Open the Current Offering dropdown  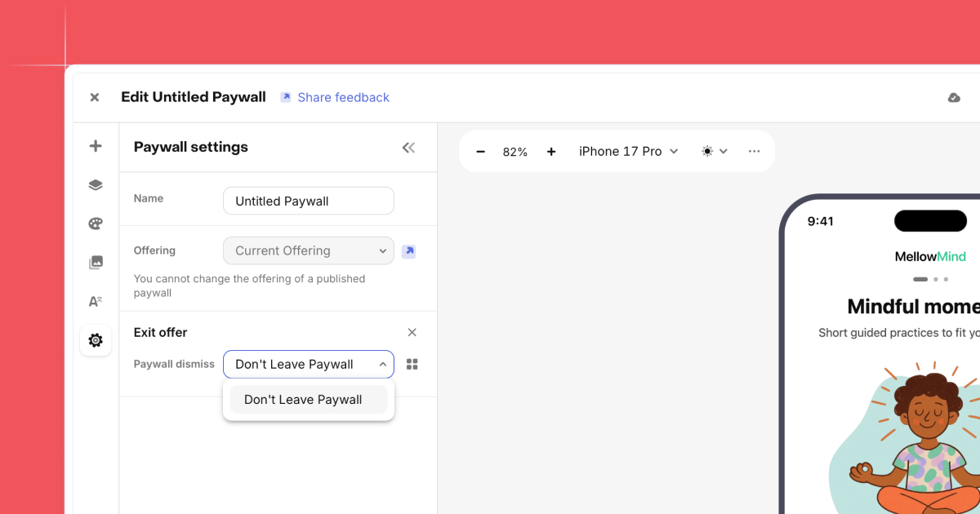[x=309, y=250]
